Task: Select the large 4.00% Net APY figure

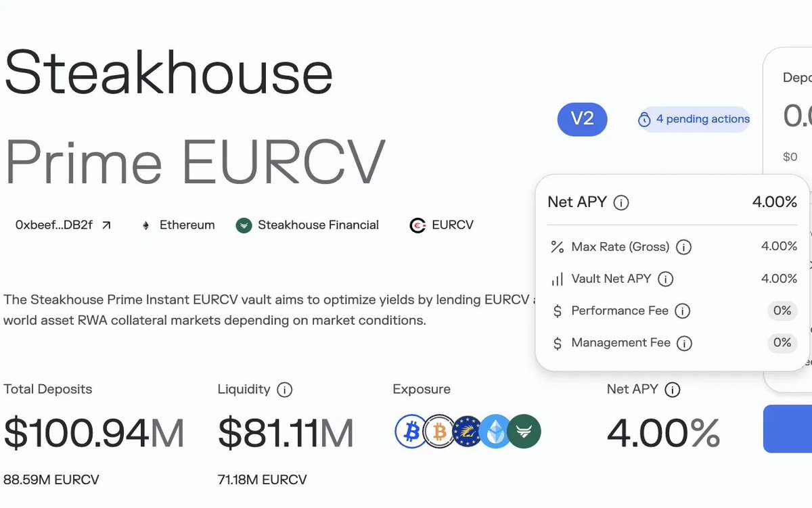Action: [663, 434]
